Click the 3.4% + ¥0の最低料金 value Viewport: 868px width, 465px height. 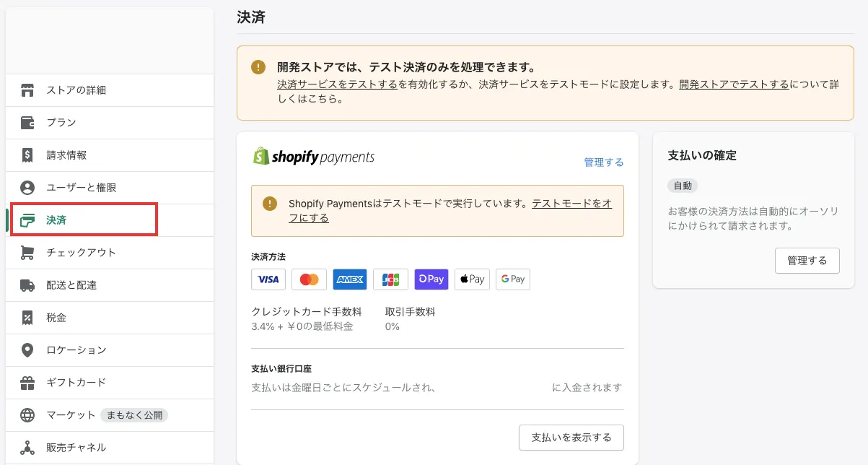click(x=302, y=326)
